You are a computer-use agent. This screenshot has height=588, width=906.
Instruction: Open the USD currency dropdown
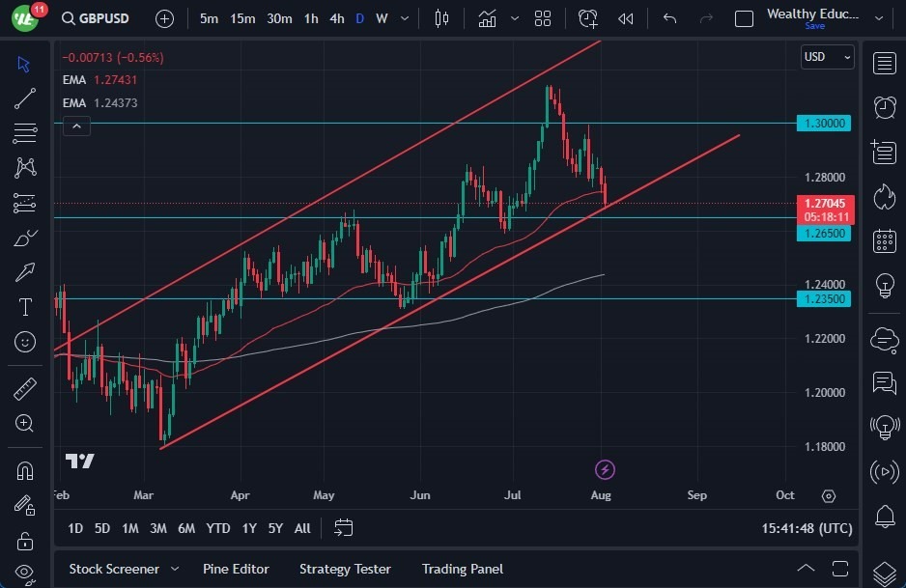827,57
